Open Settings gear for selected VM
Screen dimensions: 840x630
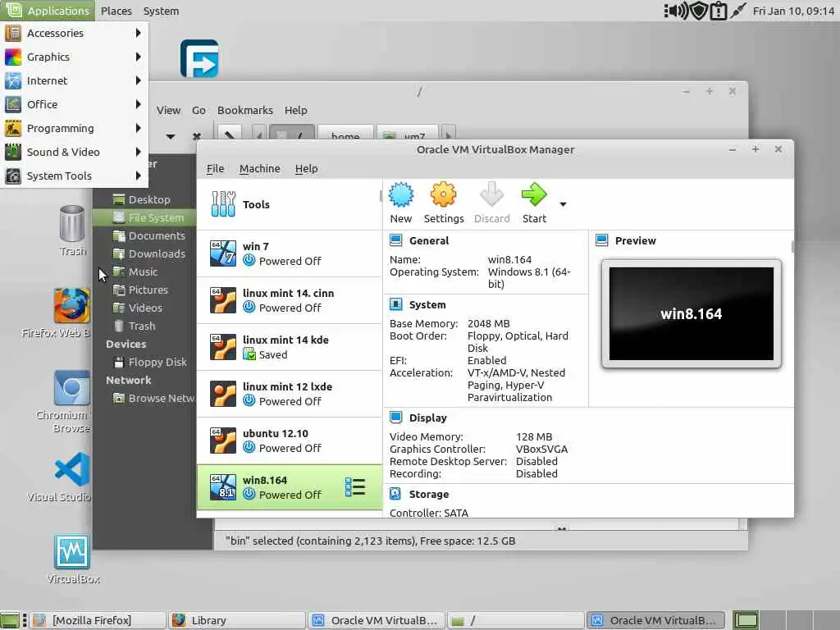coord(443,194)
